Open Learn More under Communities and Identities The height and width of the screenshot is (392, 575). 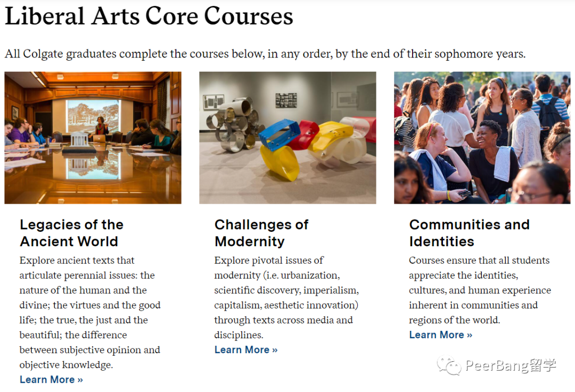(441, 335)
